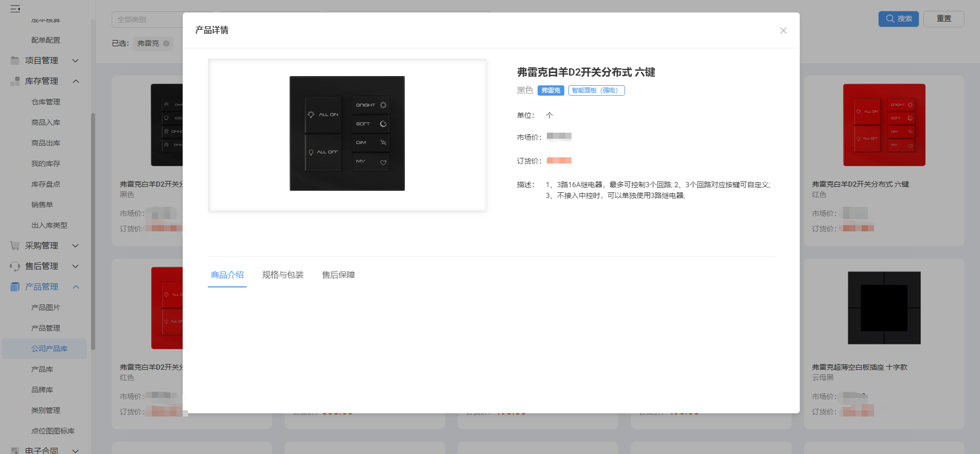Go to 类别管理 page

[x=46, y=410]
